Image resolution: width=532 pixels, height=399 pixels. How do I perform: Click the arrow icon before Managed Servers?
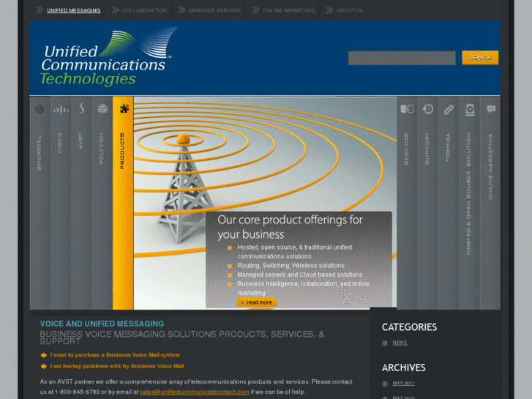pos(182,10)
